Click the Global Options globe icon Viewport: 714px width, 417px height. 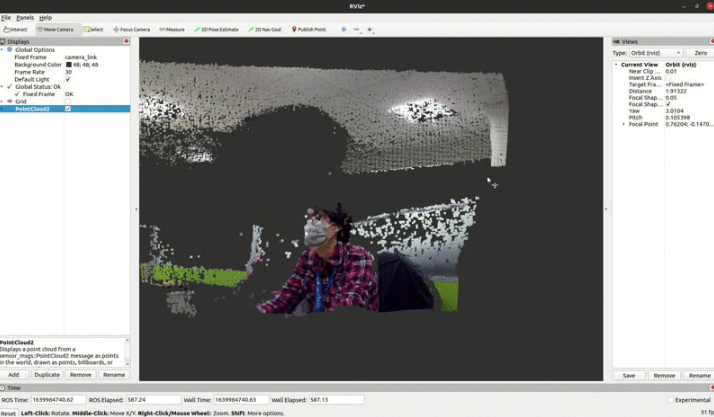tap(10, 49)
